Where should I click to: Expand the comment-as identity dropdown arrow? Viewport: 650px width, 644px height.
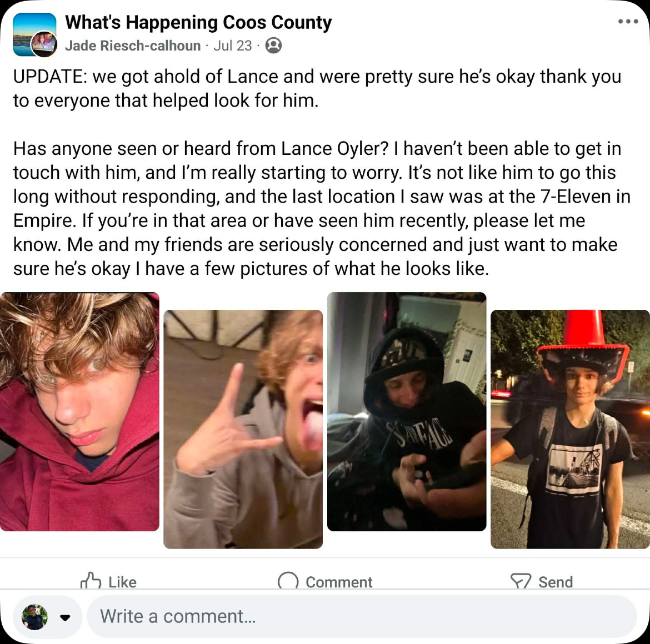click(x=64, y=617)
